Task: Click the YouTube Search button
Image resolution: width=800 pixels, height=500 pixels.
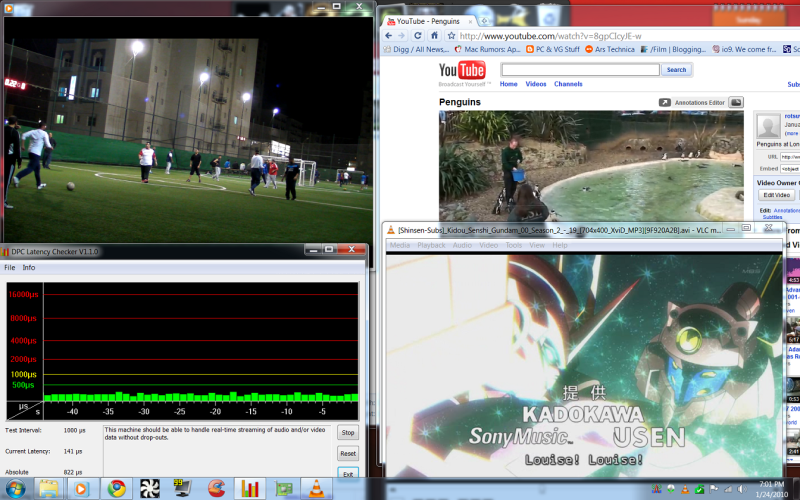Action: pos(677,70)
